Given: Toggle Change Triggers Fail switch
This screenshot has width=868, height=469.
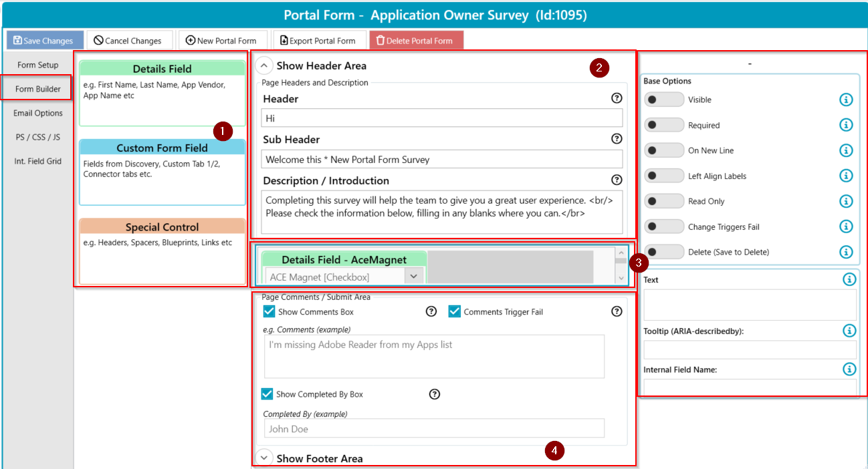Looking at the screenshot, I should tap(664, 226).
